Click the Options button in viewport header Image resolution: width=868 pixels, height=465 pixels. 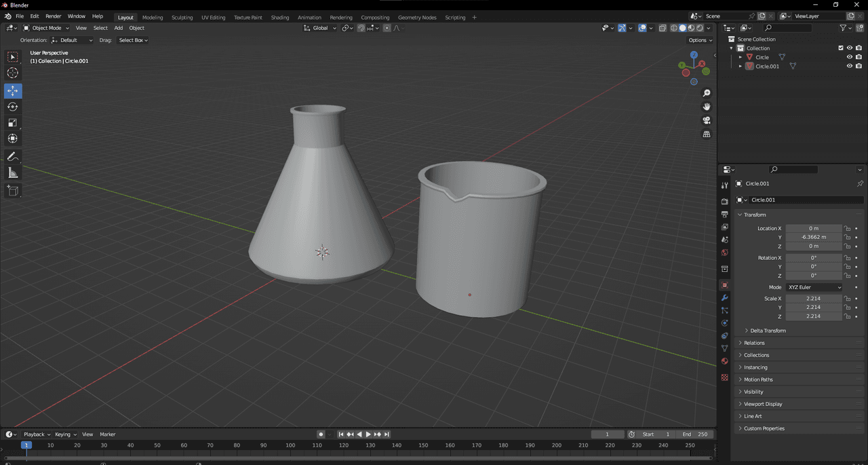(x=700, y=40)
